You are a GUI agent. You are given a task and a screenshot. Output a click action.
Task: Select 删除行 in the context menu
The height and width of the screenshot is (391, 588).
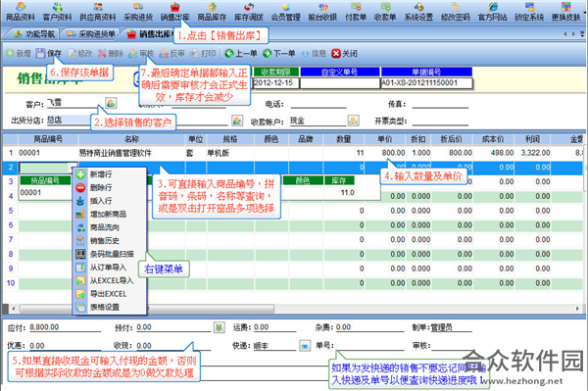coord(101,187)
